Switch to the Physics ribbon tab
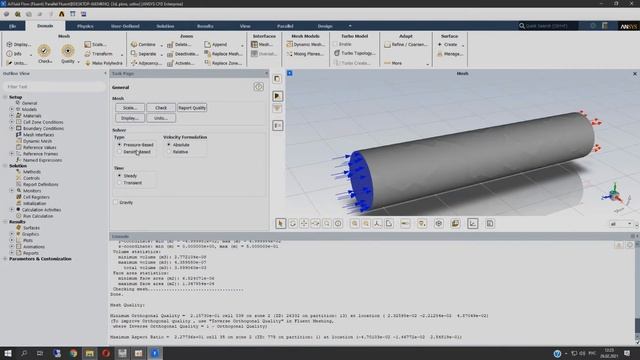 [x=85, y=26]
